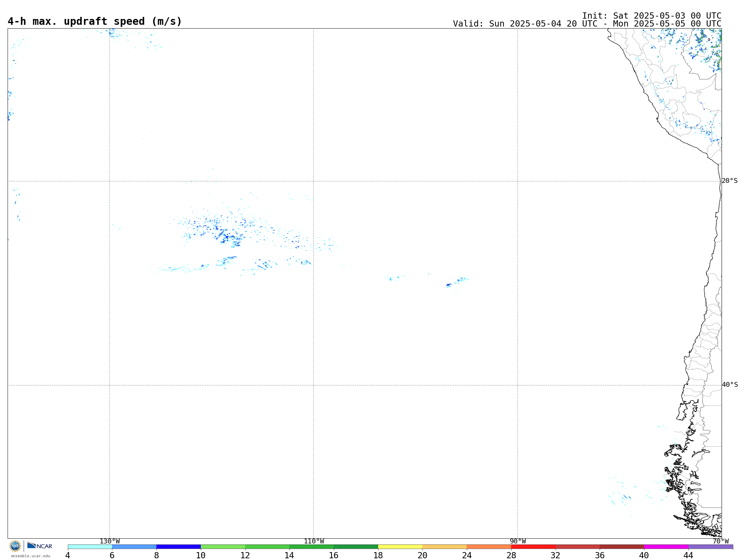Click the '130°W' longitude label
744x560 pixels.
tap(110, 541)
